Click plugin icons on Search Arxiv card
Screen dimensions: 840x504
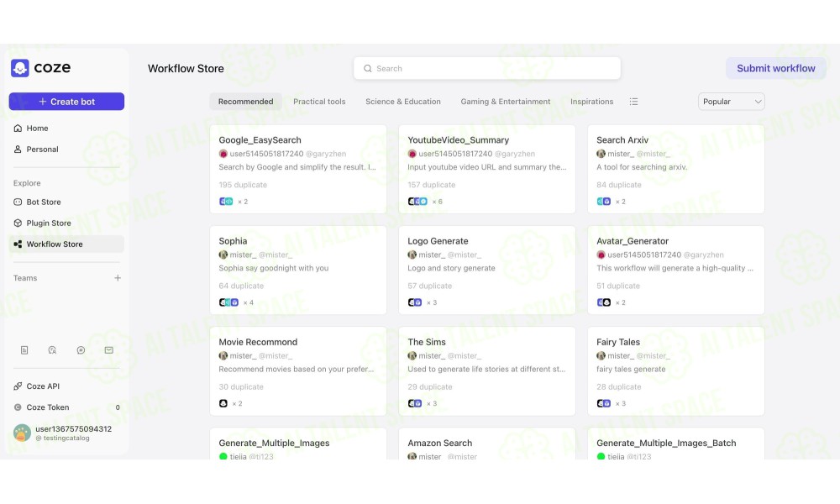tap(604, 202)
